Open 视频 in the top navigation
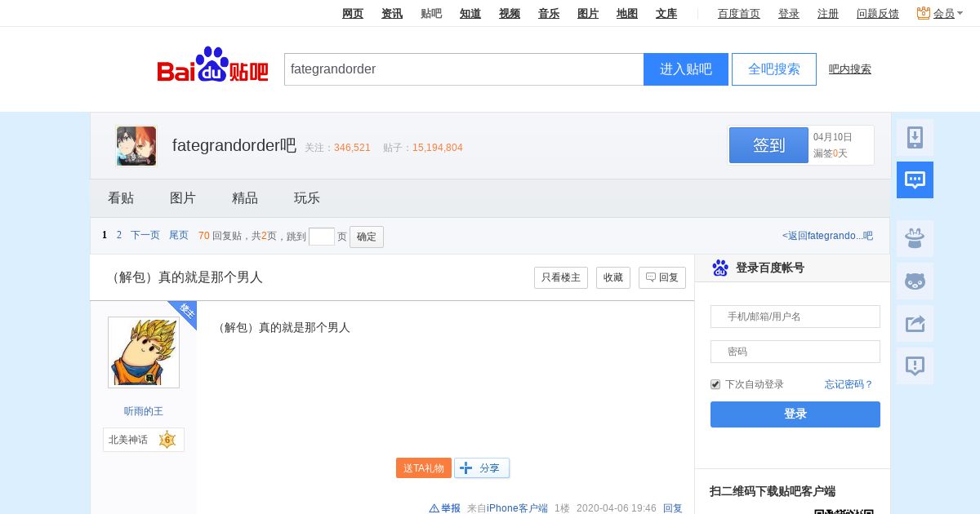This screenshot has width=980, height=514. tap(510, 13)
